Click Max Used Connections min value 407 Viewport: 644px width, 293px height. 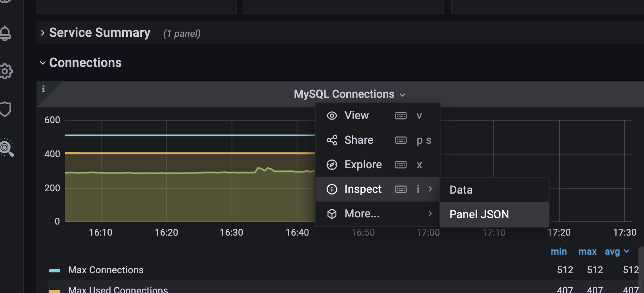(x=565, y=290)
